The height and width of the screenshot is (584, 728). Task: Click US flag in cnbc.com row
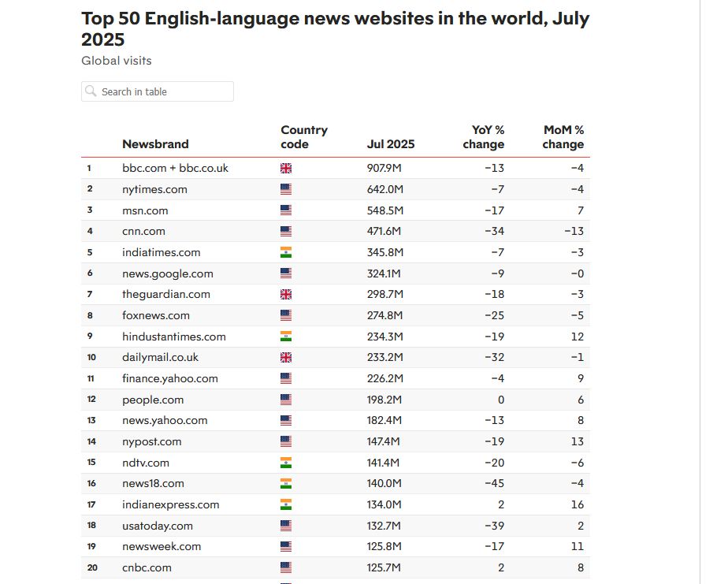click(x=286, y=567)
